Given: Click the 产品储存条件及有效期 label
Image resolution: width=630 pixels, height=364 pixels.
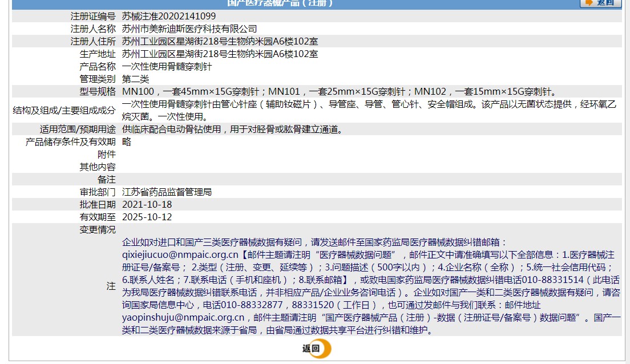Looking at the screenshot, I should tap(70, 142).
